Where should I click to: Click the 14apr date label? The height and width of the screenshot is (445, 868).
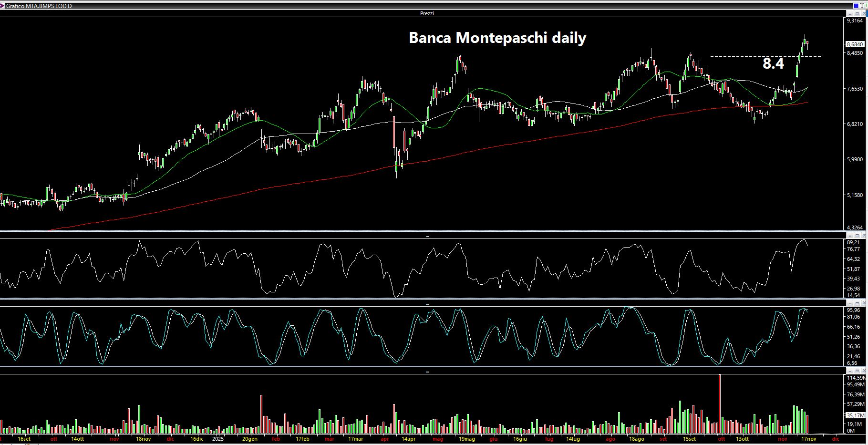(408, 439)
